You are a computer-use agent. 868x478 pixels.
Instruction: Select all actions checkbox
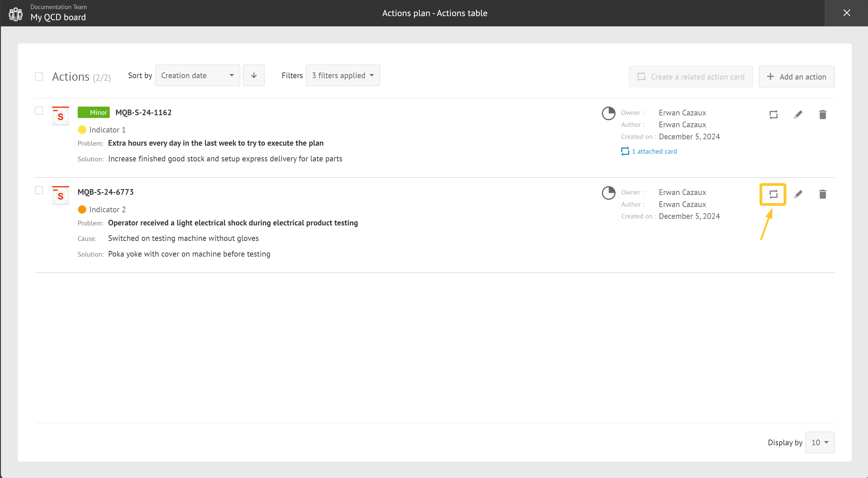[x=39, y=77]
